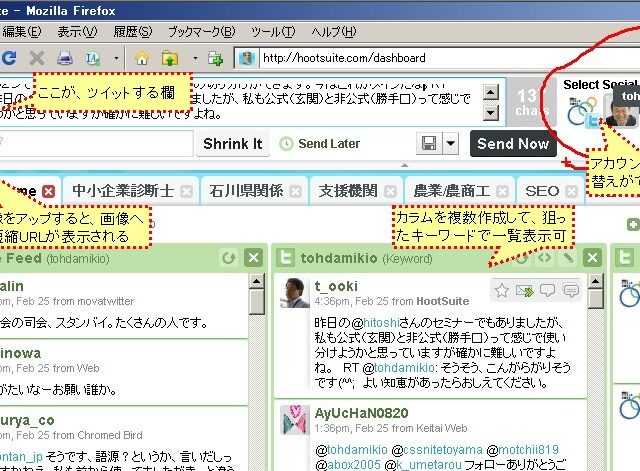Favorite t_ooki's tweet with star icon
Viewport: 640px width, 471px height.
click(x=502, y=291)
